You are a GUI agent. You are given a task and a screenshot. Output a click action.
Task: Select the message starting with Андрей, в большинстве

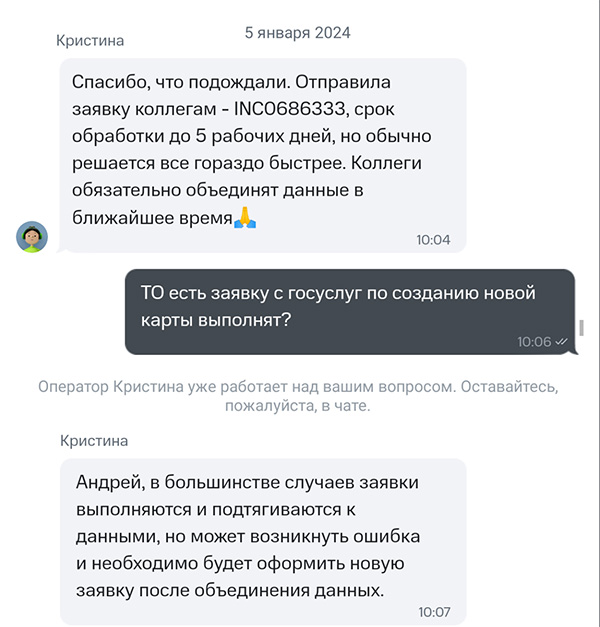[x=263, y=542]
